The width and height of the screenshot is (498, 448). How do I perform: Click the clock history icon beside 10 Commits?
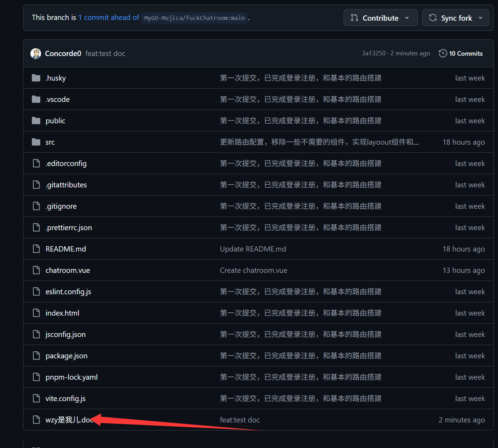point(443,53)
